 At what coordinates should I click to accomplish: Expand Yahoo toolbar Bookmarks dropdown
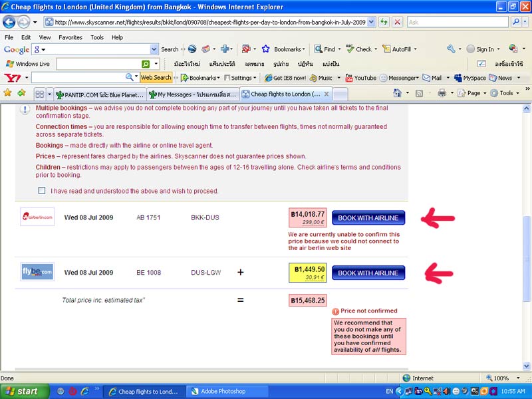219,78
